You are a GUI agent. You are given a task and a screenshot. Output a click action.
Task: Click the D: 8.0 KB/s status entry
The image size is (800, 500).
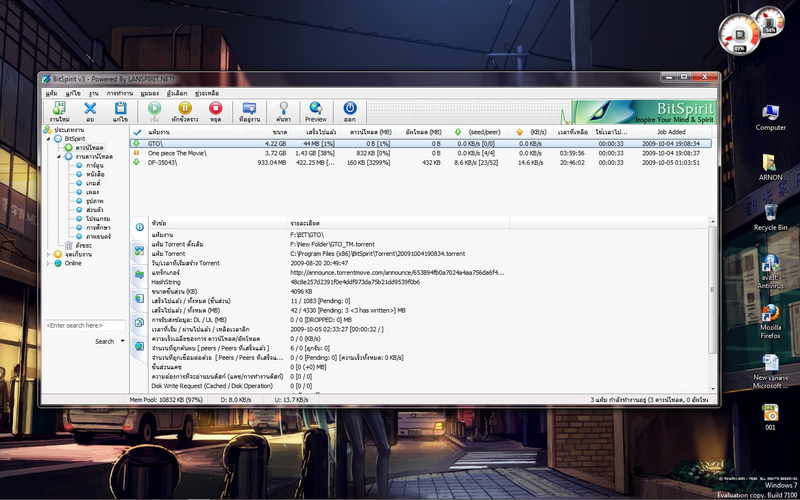pyautogui.click(x=234, y=400)
